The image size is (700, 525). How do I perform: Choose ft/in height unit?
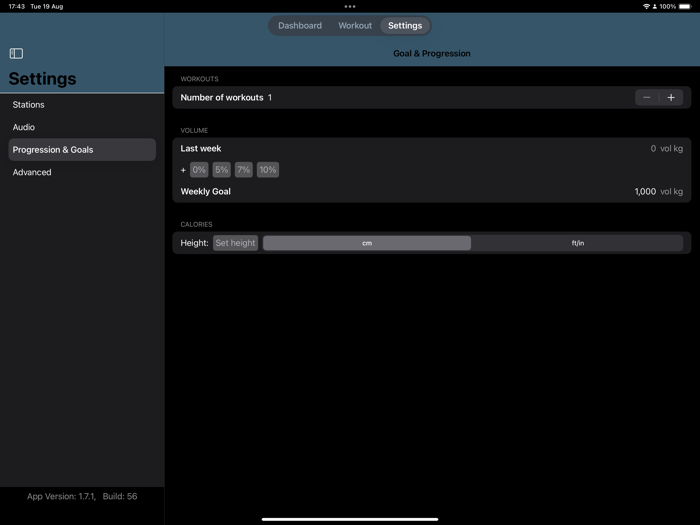point(578,243)
